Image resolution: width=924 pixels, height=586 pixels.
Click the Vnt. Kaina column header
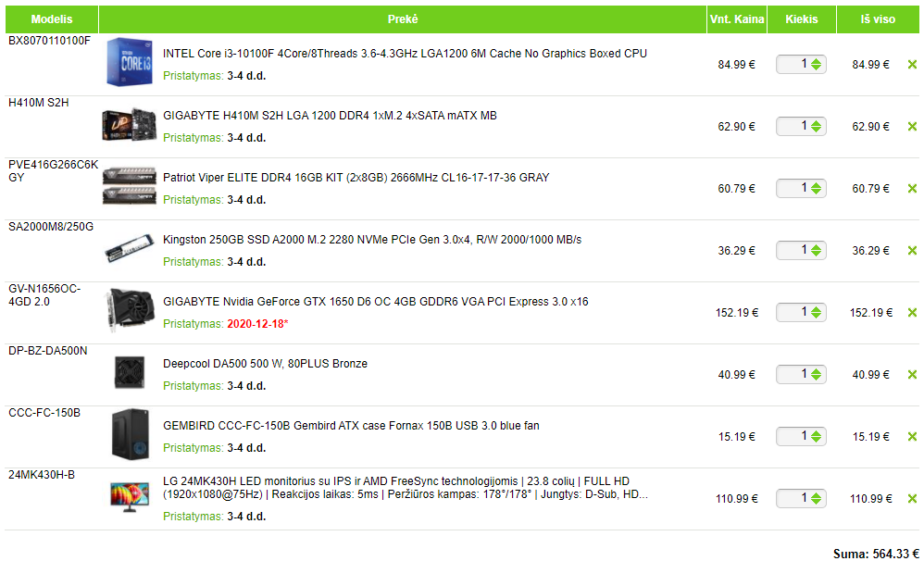click(x=737, y=19)
